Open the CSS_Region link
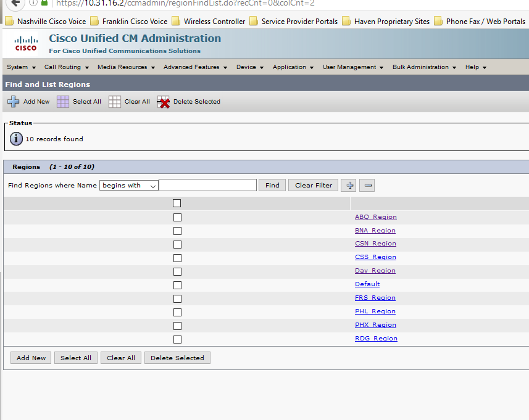The width and height of the screenshot is (529, 420). pos(375,257)
